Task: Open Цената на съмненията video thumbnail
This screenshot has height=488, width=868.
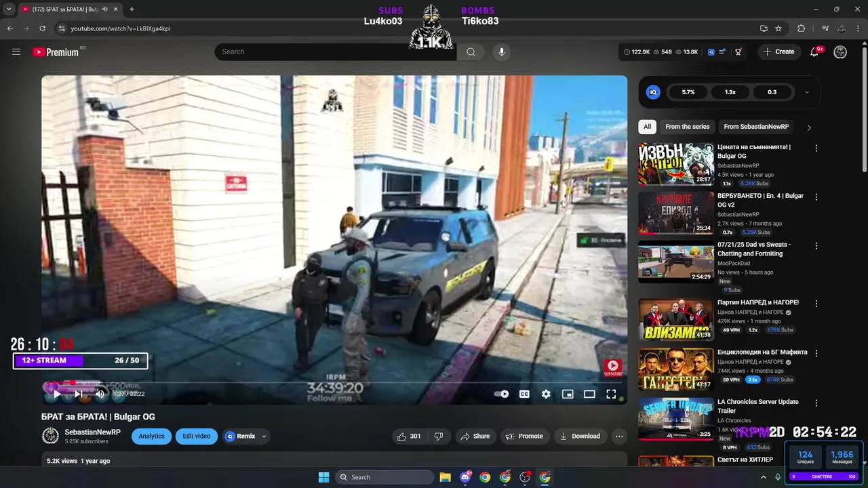Action: click(676, 164)
